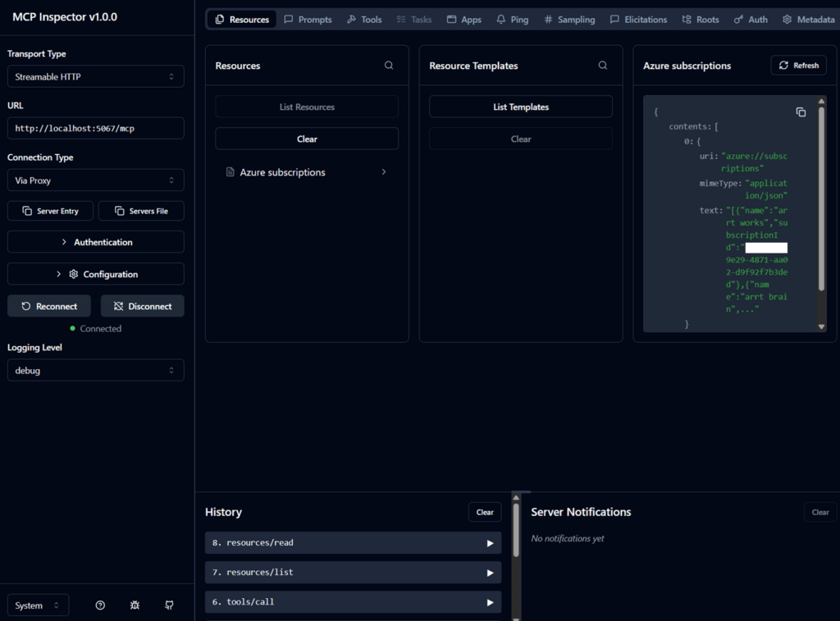Click the bug report icon
Screen dimensions: 840x621
135,605
